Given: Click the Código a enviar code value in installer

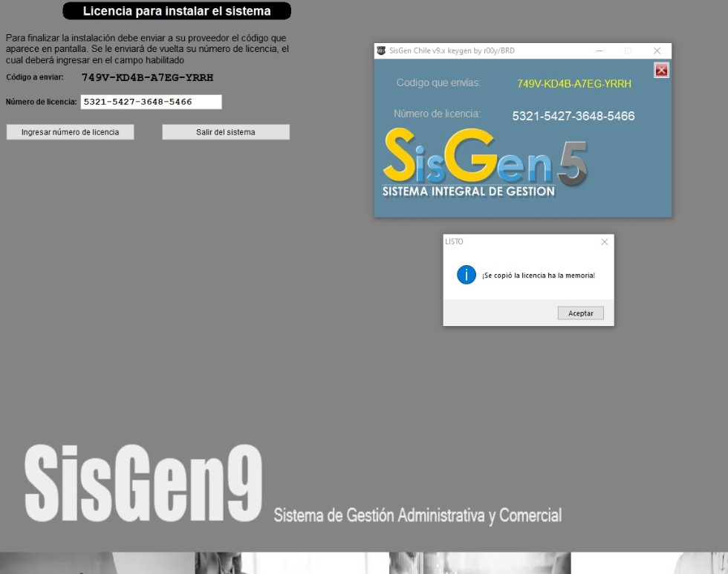Looking at the screenshot, I should coord(148,77).
